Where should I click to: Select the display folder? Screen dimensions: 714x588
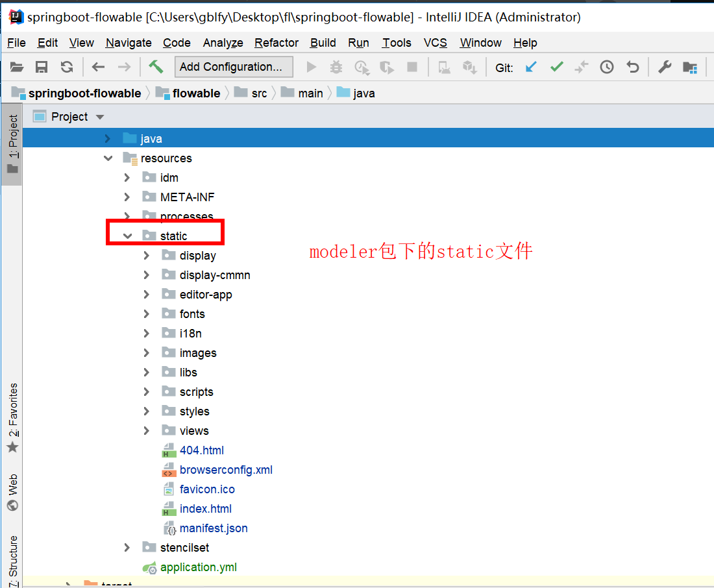tap(197, 256)
